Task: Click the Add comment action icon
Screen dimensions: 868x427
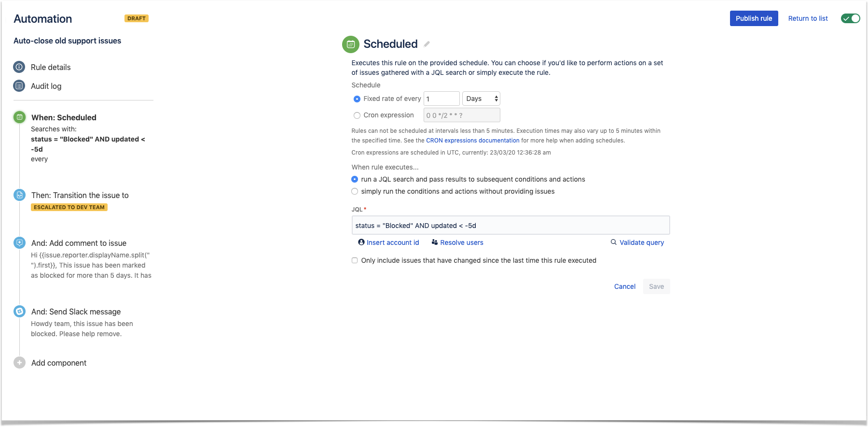Action: point(19,243)
